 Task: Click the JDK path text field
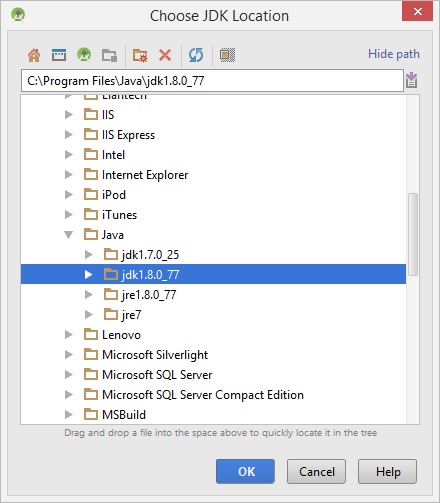[x=212, y=80]
